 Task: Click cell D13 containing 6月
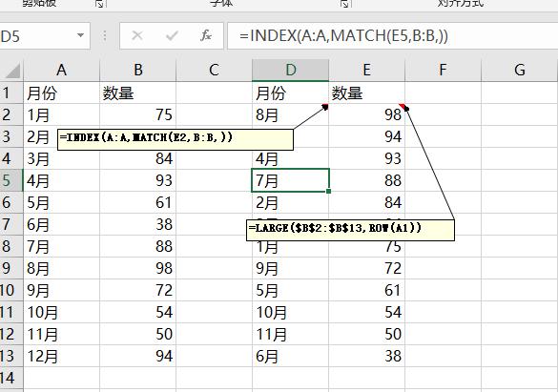(x=290, y=356)
